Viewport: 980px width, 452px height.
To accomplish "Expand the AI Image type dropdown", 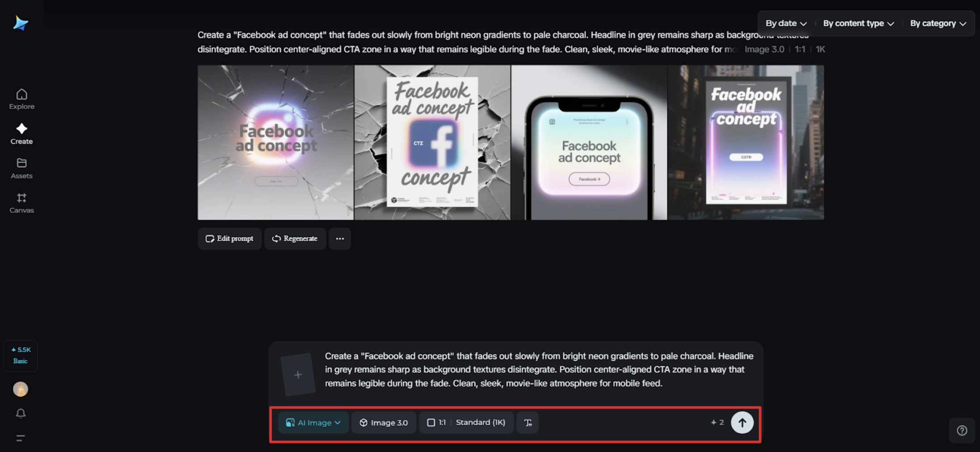I will click(x=313, y=423).
